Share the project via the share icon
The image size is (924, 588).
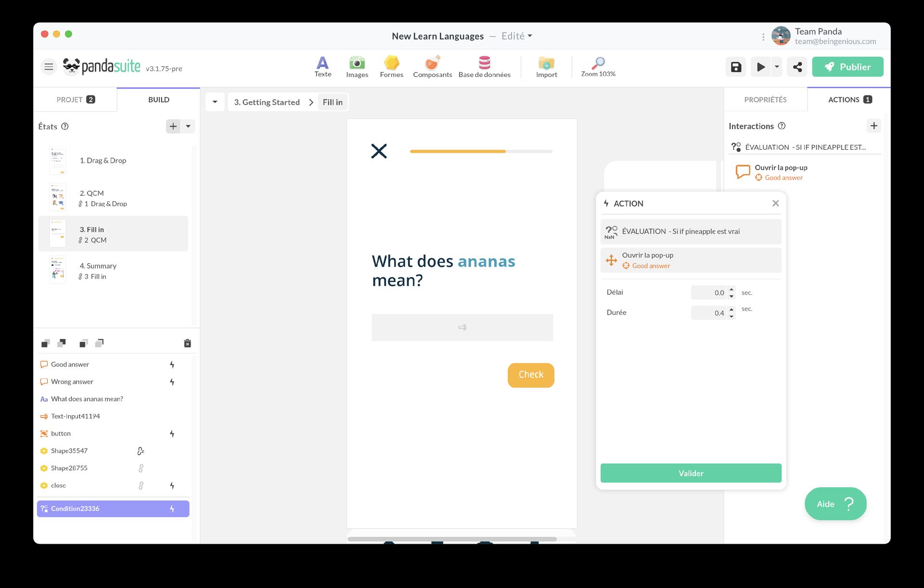[x=797, y=66]
